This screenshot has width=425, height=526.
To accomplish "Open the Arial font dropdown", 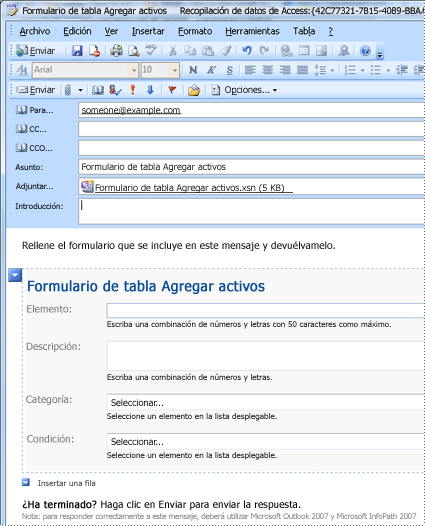I will [134, 70].
